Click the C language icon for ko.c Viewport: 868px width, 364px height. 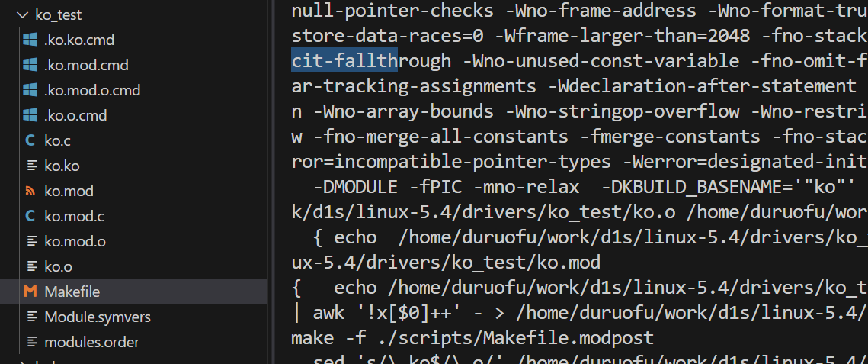30,140
